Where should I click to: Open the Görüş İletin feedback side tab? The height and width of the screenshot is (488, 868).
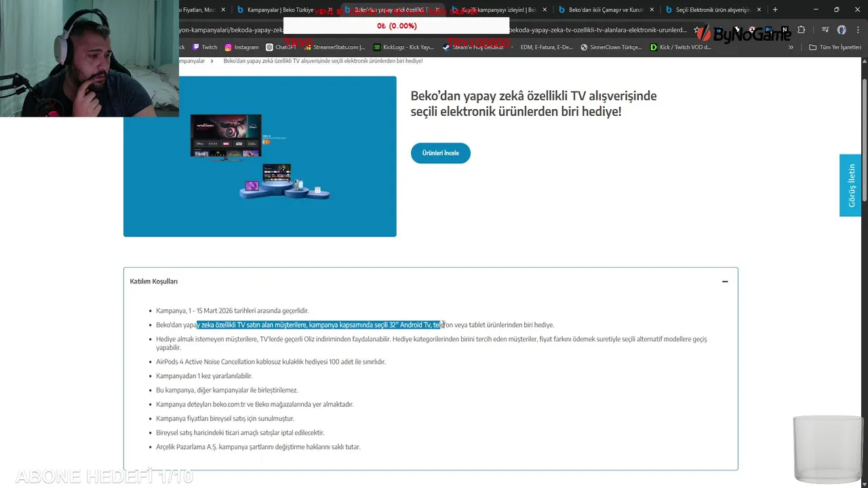point(850,185)
